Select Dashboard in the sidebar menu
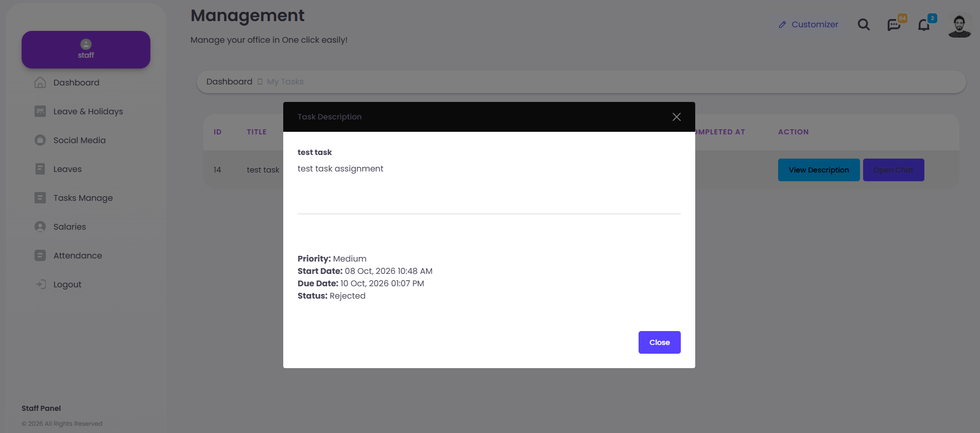 [x=76, y=82]
